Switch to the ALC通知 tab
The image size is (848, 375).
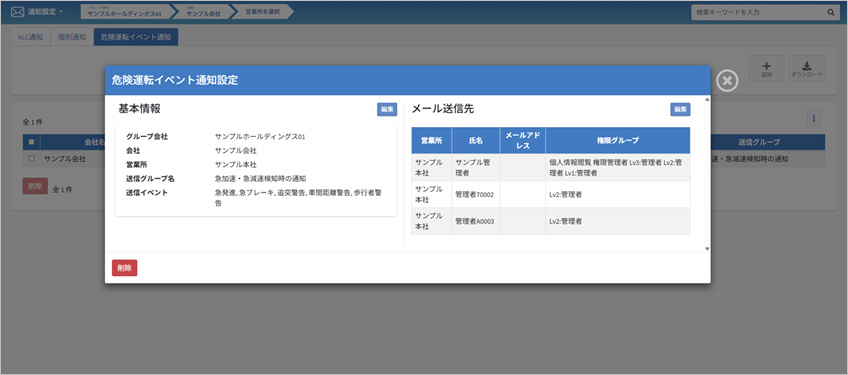point(30,37)
